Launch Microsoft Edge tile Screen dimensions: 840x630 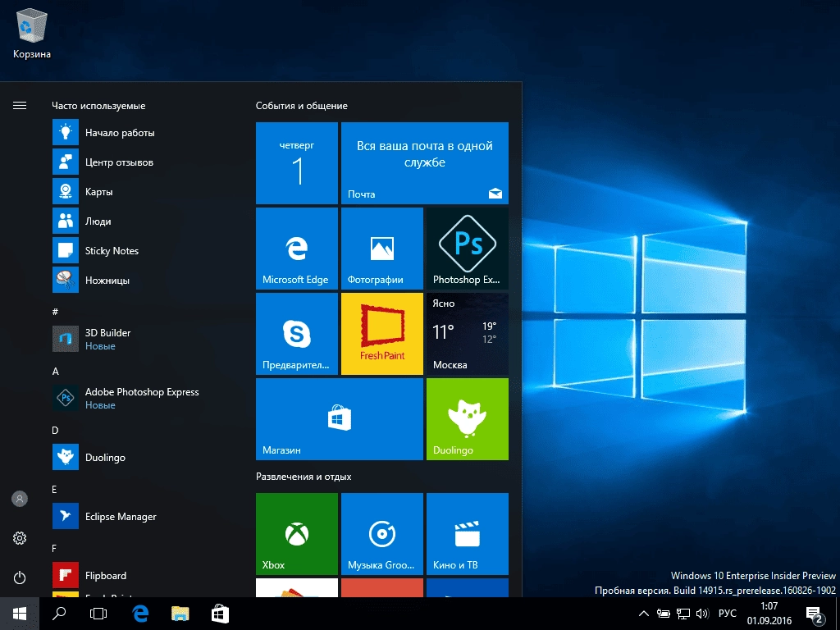point(297,249)
